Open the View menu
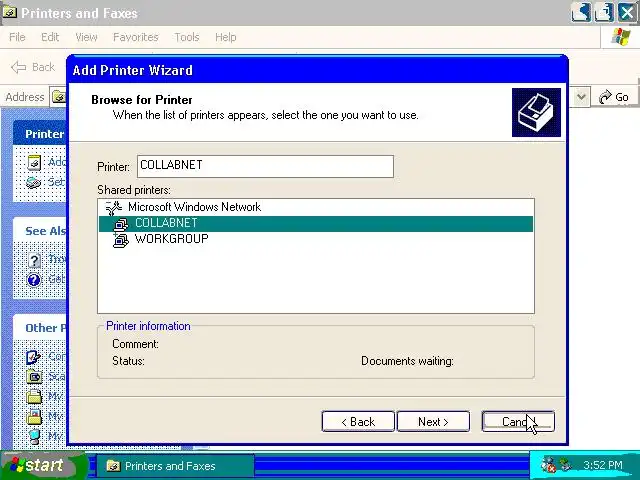 tap(86, 37)
